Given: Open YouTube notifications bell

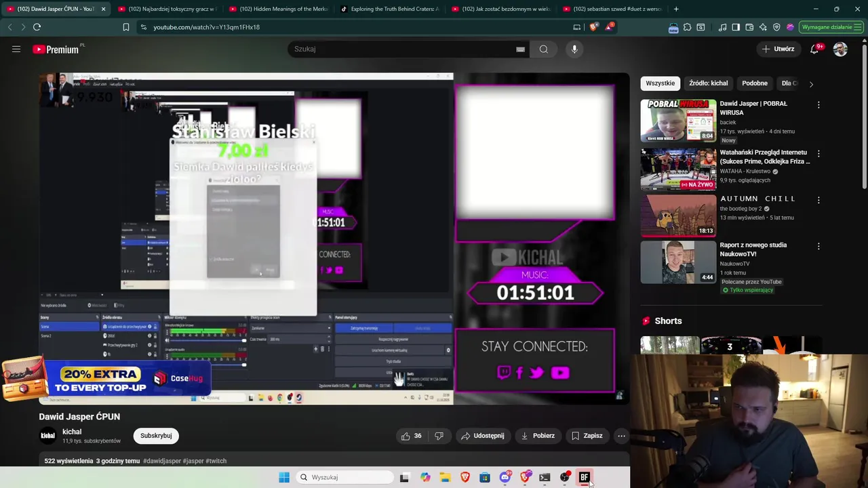Looking at the screenshot, I should coord(815,49).
